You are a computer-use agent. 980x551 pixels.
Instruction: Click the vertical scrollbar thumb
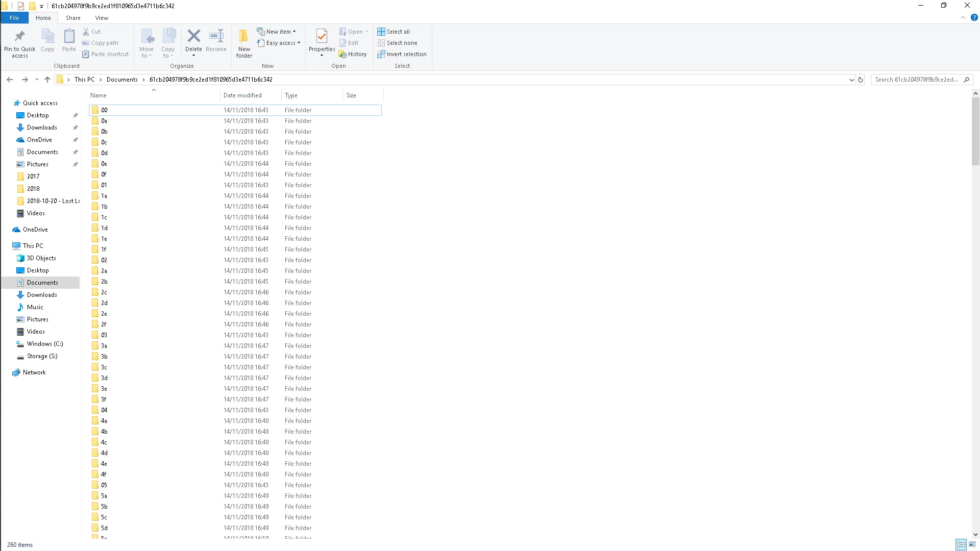pos(975,131)
